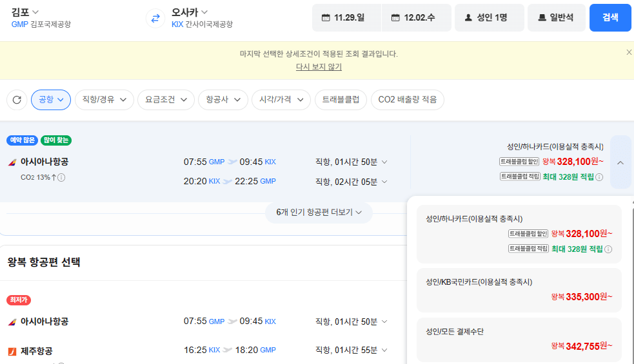Screen dimensions: 634x364
Task: Open the 직항/경유 filter dropdown
Action: pos(104,100)
